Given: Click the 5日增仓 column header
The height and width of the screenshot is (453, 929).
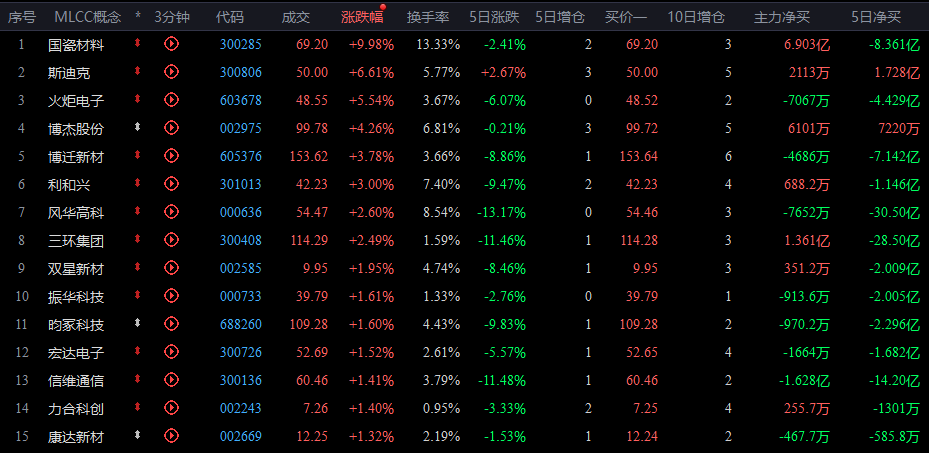Looking at the screenshot, I should [x=560, y=17].
